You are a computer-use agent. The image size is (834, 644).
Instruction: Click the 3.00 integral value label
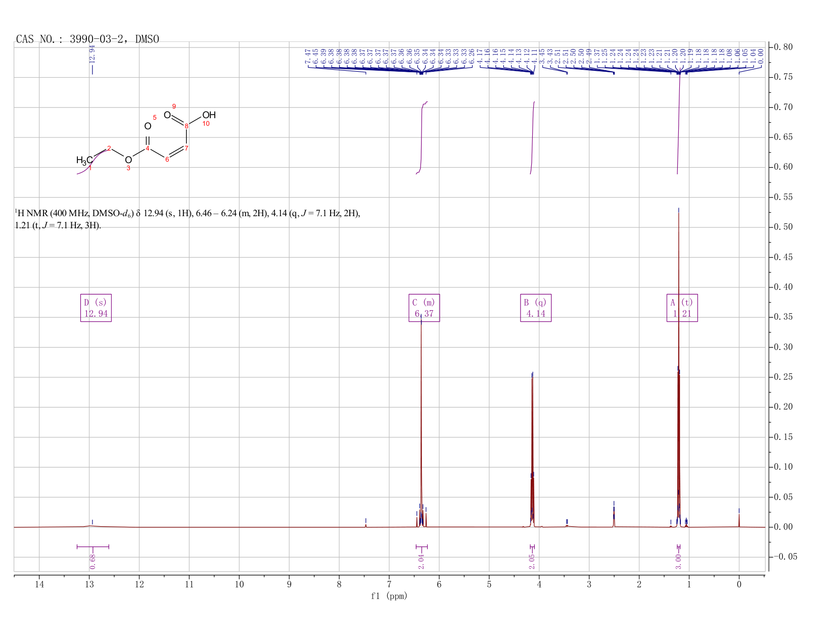click(678, 561)
